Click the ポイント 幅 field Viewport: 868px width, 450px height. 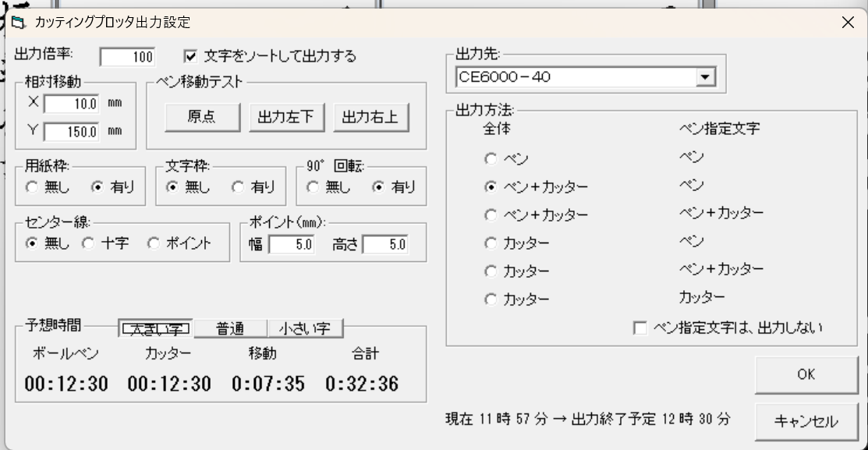[292, 244]
